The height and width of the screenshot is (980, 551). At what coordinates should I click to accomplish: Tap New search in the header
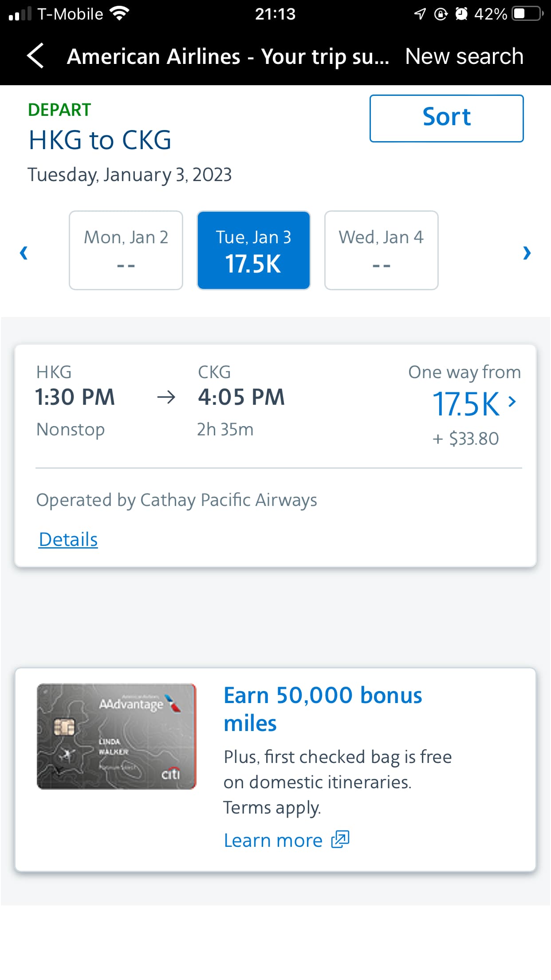464,56
